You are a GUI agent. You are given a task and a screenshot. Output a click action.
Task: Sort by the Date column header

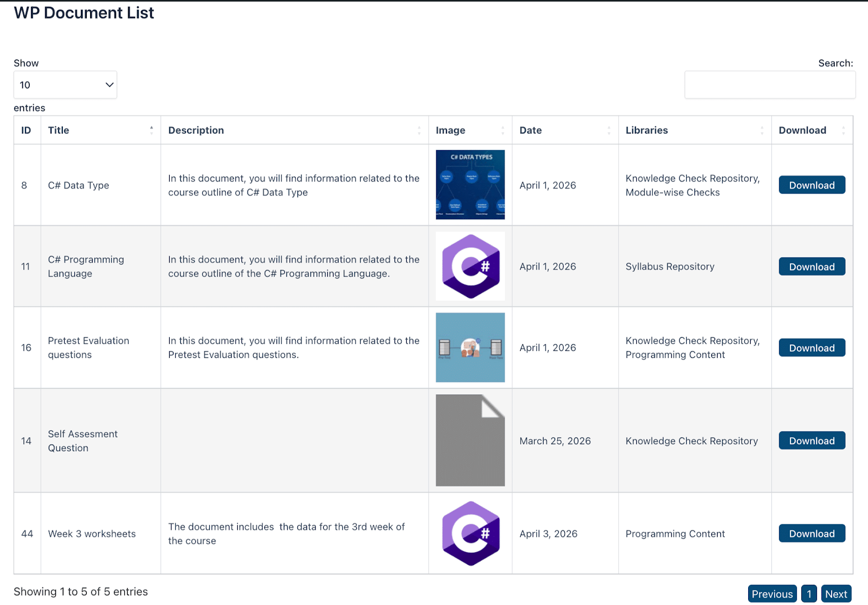[565, 130]
